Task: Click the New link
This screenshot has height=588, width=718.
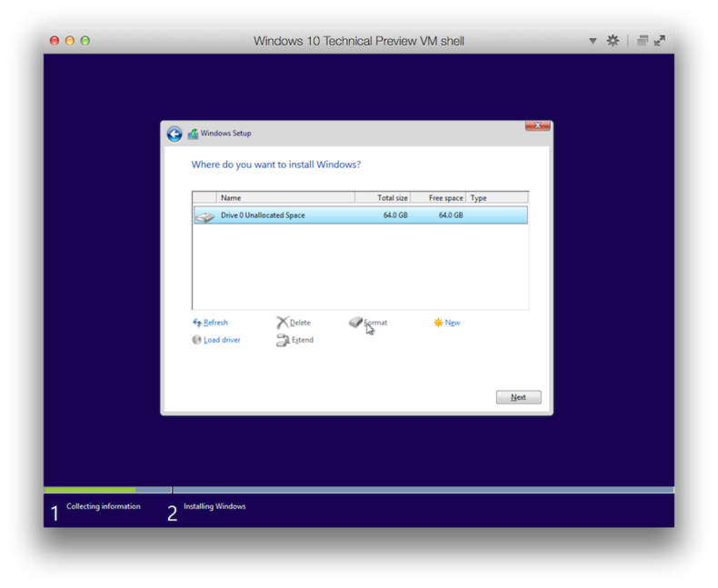Action: point(453,323)
